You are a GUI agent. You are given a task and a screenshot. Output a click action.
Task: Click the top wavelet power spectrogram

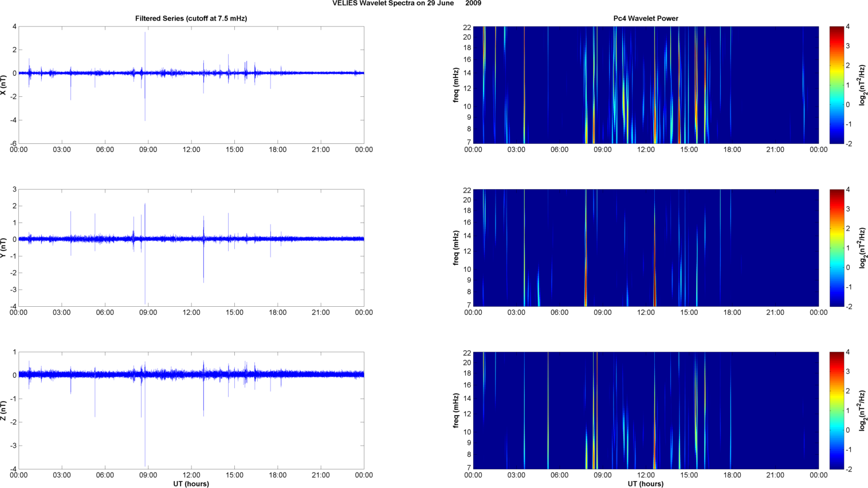pyautogui.click(x=645, y=85)
